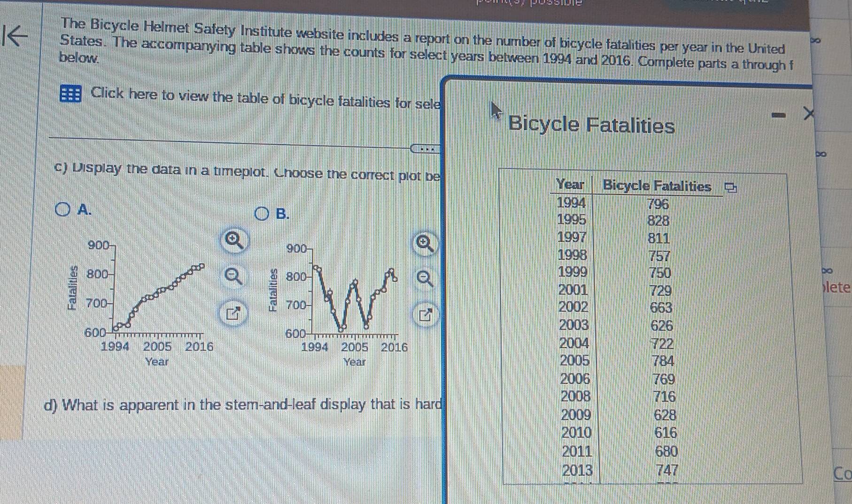Select the 757 fatalities value

(659, 256)
